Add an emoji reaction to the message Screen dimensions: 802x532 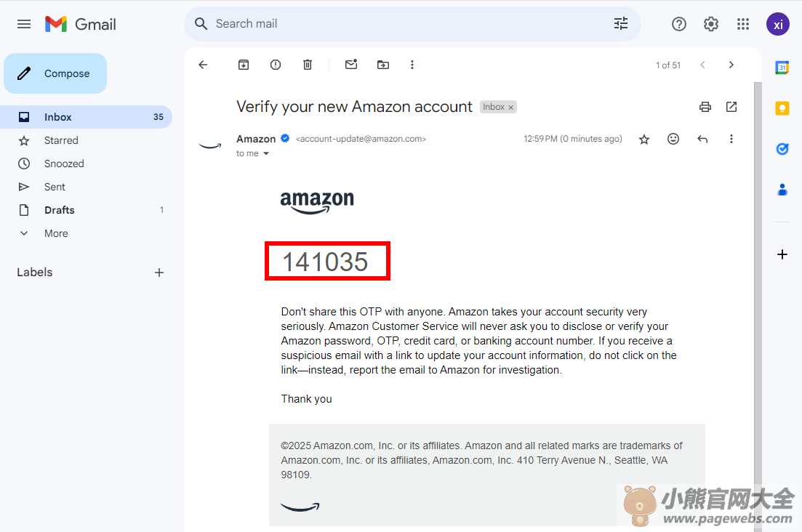point(673,139)
